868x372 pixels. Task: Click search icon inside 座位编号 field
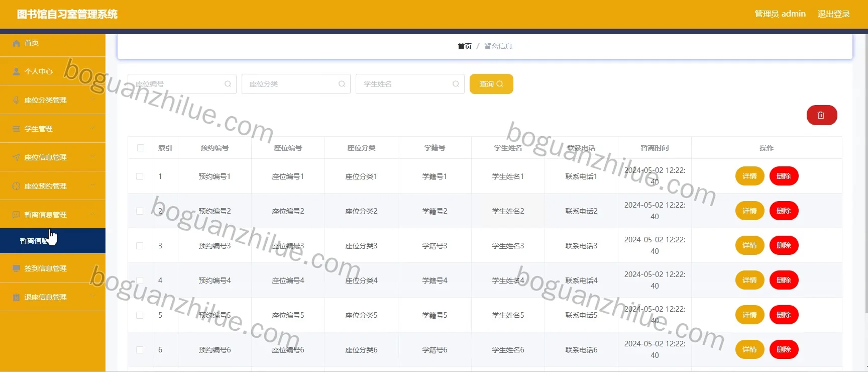(x=228, y=84)
